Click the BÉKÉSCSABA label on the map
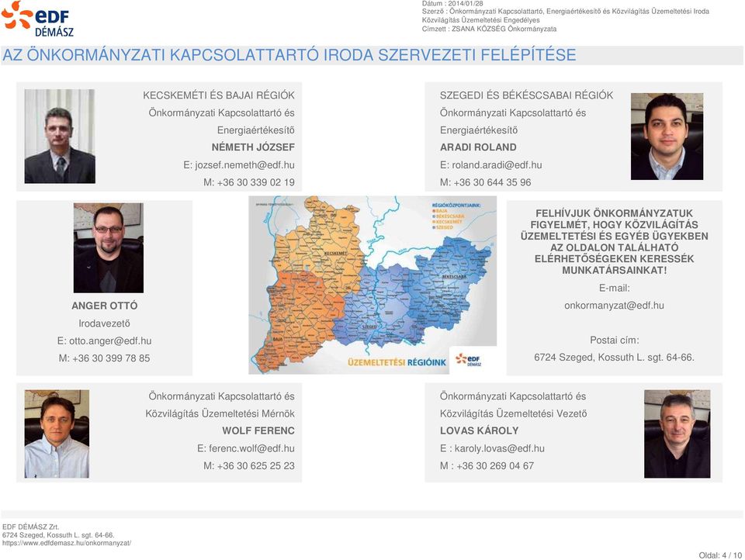 pyautogui.click(x=454, y=276)
